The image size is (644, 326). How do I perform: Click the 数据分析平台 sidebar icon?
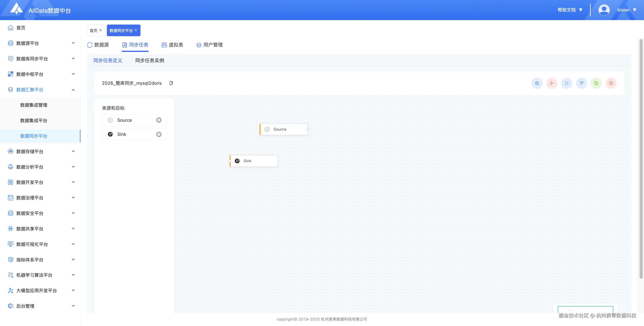10,167
